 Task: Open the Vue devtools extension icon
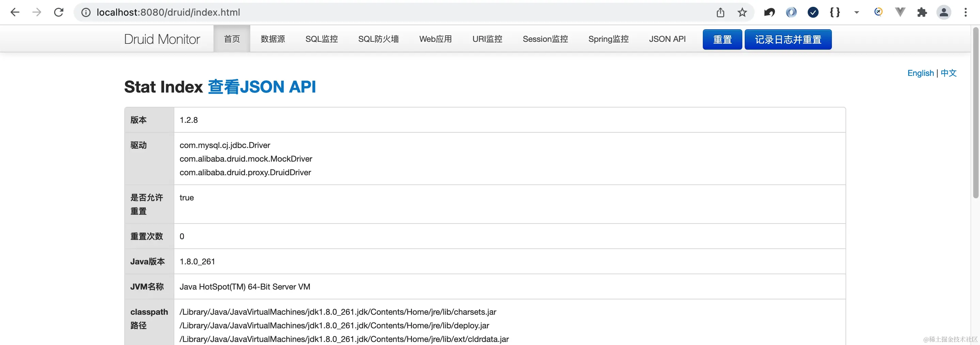point(900,13)
